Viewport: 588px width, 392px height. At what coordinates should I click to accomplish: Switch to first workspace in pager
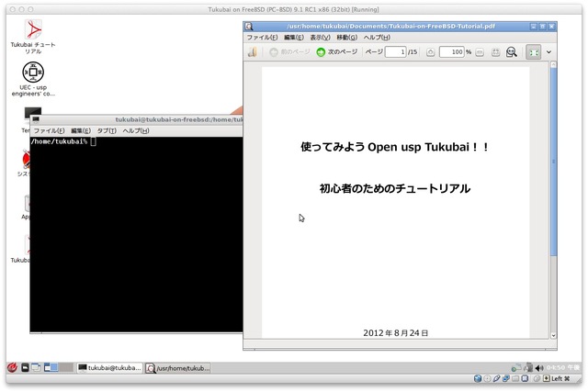(x=51, y=367)
